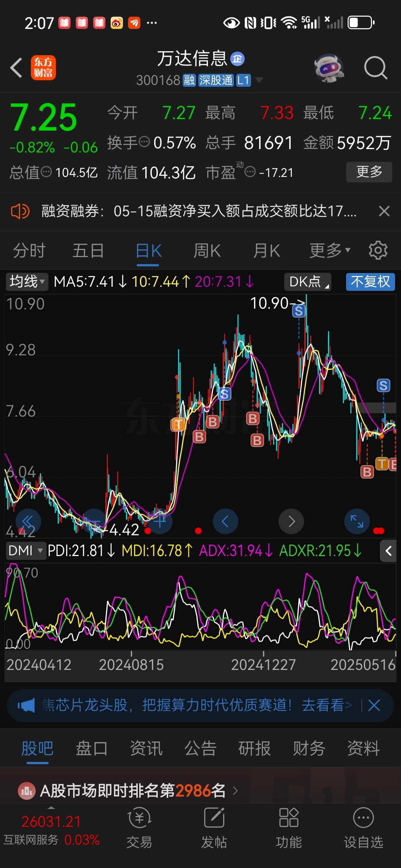Switch to 研报 tab
Viewport: 401px width, 868px height.
pyautogui.click(x=255, y=748)
